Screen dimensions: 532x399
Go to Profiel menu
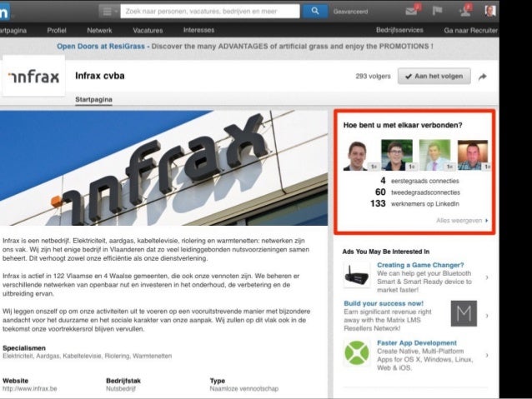pyautogui.click(x=57, y=31)
